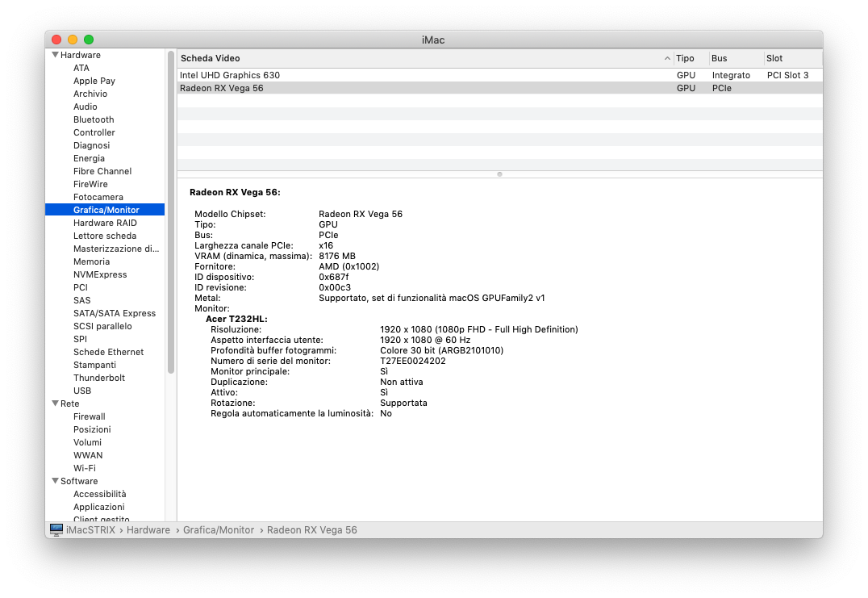Click the monitor serial number T27EE0024202
Screen dimensions: 868x598
(412, 361)
